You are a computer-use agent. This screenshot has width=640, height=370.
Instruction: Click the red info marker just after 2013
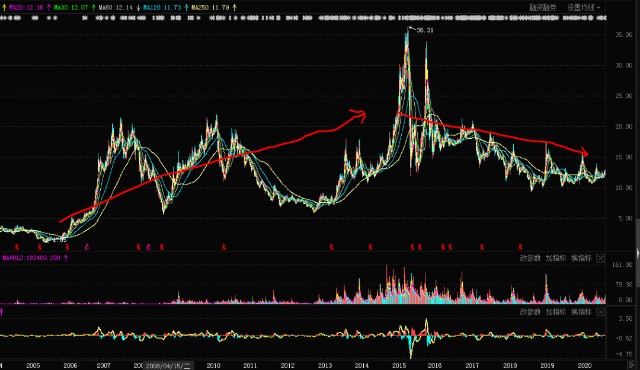pyautogui.click(x=331, y=247)
